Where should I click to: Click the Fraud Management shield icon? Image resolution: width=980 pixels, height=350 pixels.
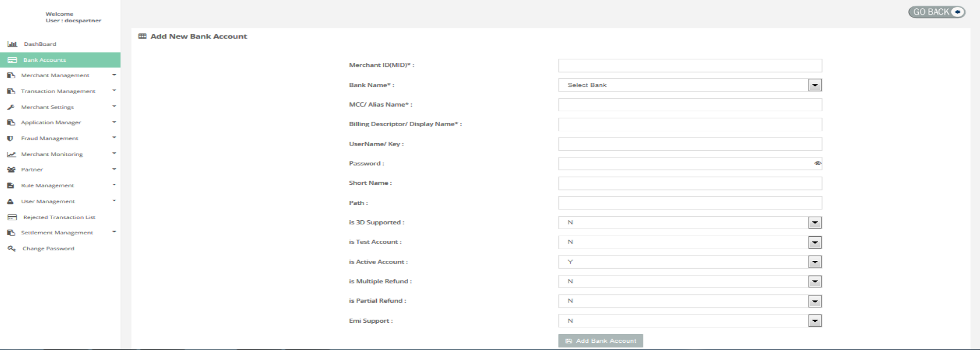pyautogui.click(x=10, y=138)
